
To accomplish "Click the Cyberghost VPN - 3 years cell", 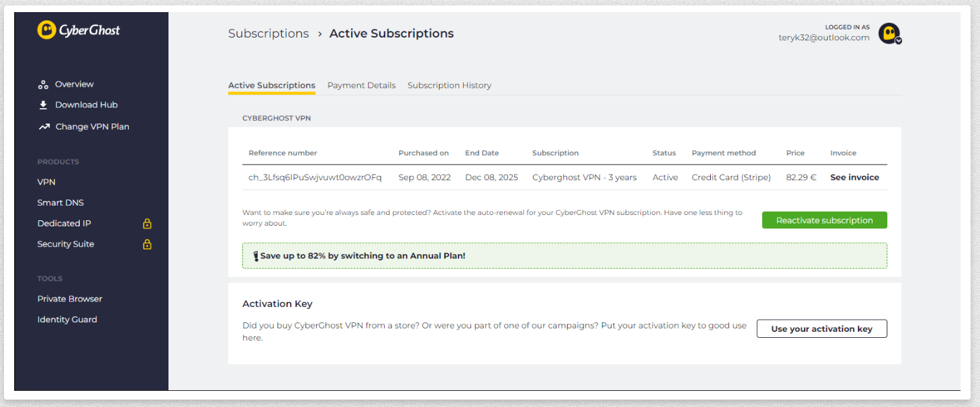I will 585,178.
